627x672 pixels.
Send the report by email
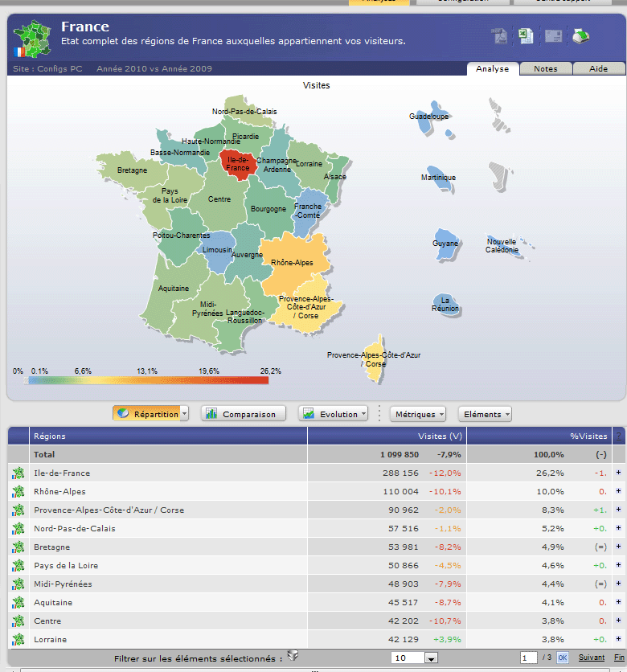click(x=553, y=35)
